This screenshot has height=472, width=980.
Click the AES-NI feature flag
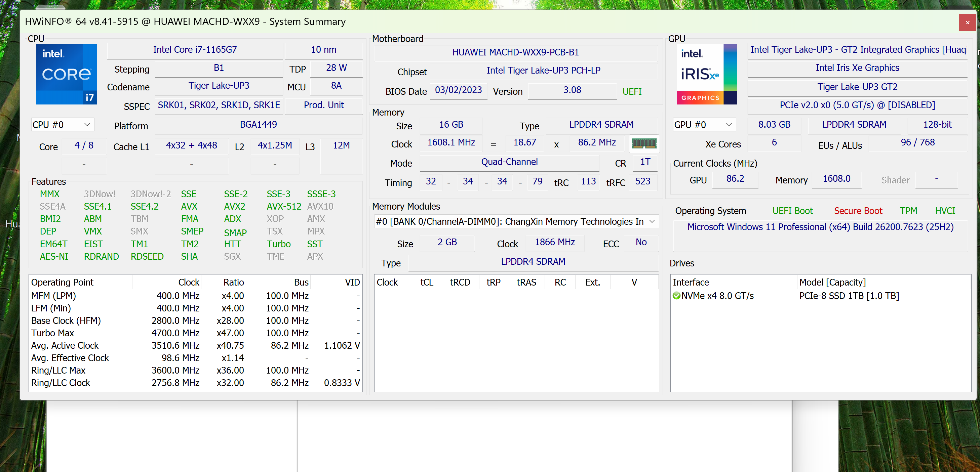click(x=54, y=257)
